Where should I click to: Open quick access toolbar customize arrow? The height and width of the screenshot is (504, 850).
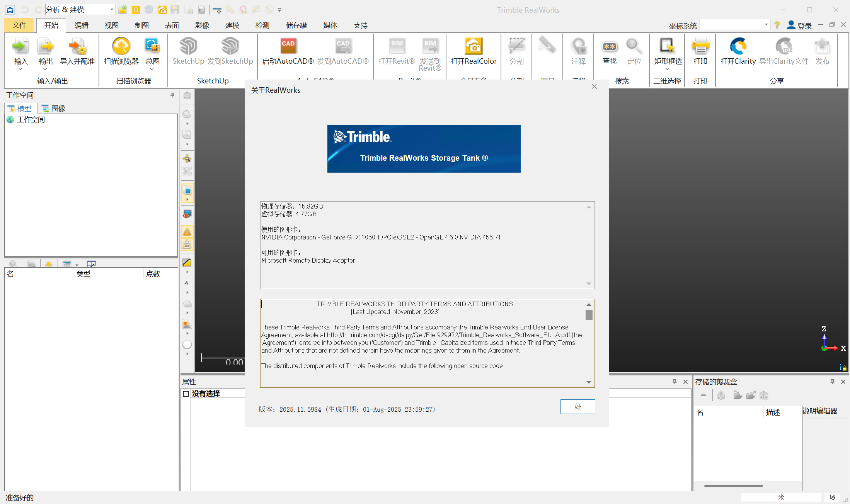pos(279,10)
